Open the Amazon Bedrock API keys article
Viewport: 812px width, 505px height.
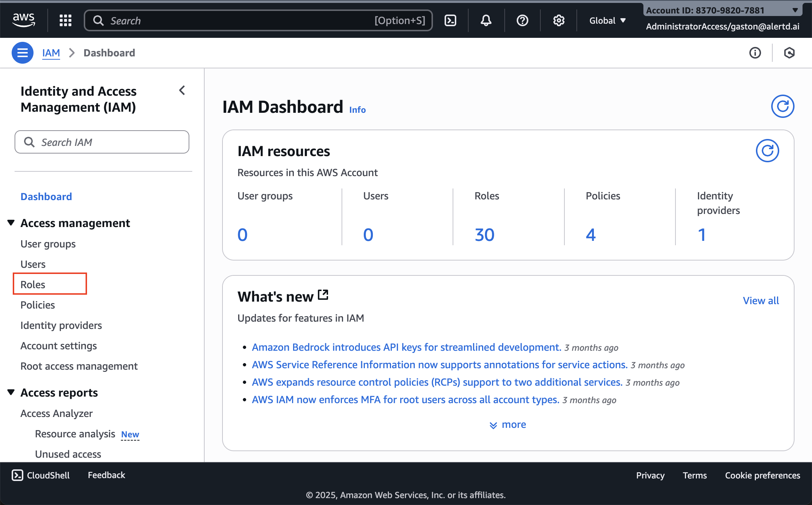pos(405,347)
